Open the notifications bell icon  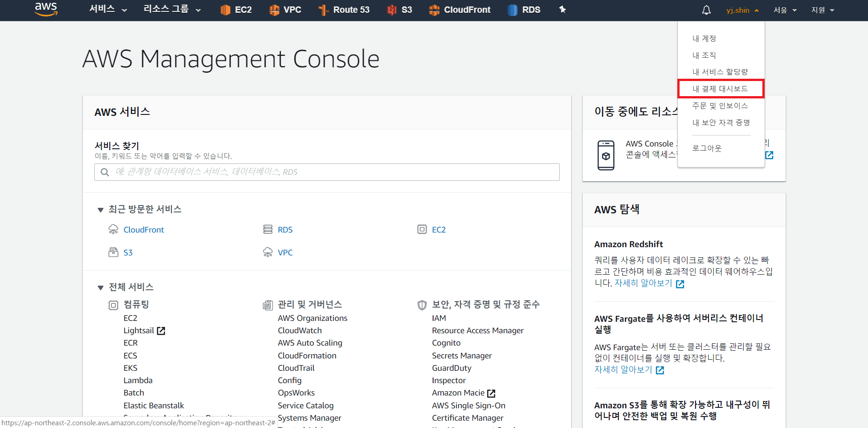(x=707, y=10)
